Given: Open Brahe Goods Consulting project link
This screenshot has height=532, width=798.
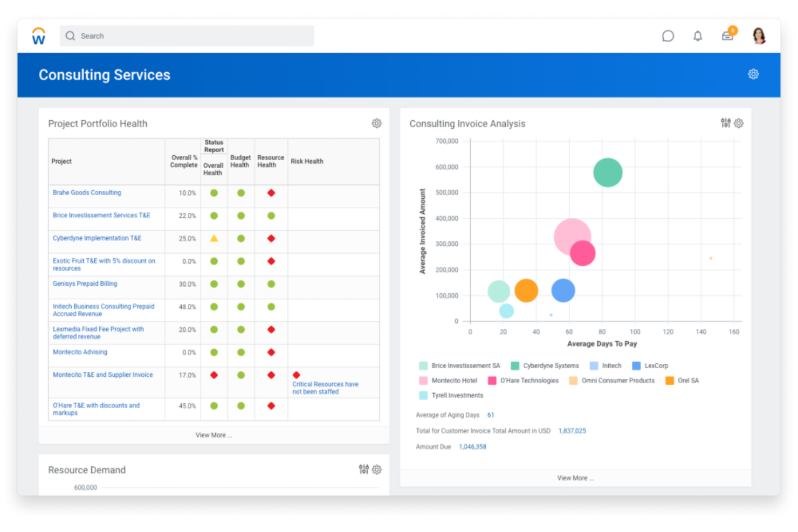Looking at the screenshot, I should pyautogui.click(x=87, y=192).
